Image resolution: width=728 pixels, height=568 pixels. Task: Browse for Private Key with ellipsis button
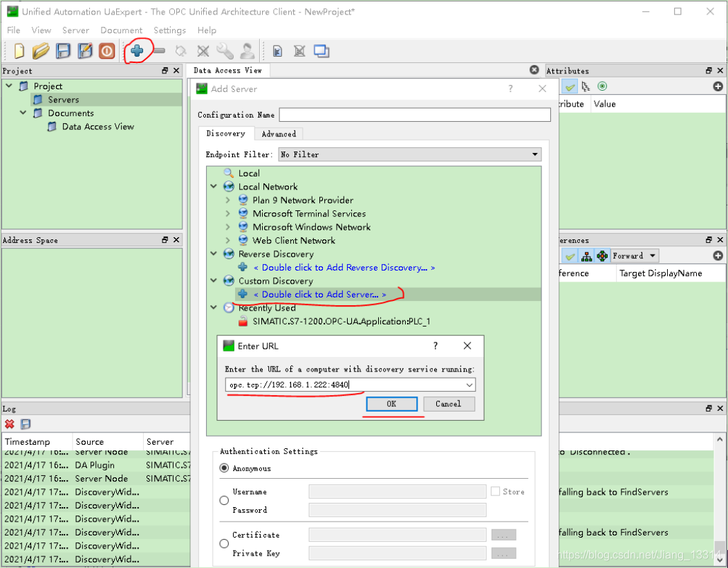click(x=503, y=553)
